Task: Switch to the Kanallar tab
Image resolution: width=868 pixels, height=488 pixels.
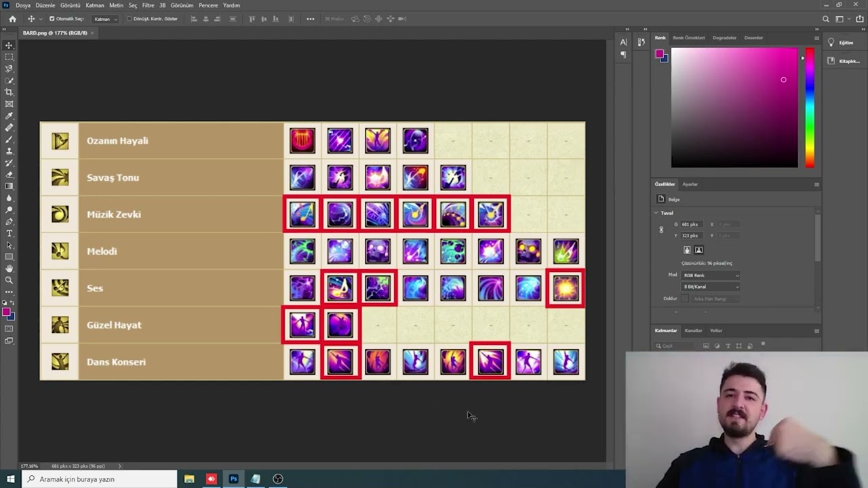Action: click(x=693, y=331)
